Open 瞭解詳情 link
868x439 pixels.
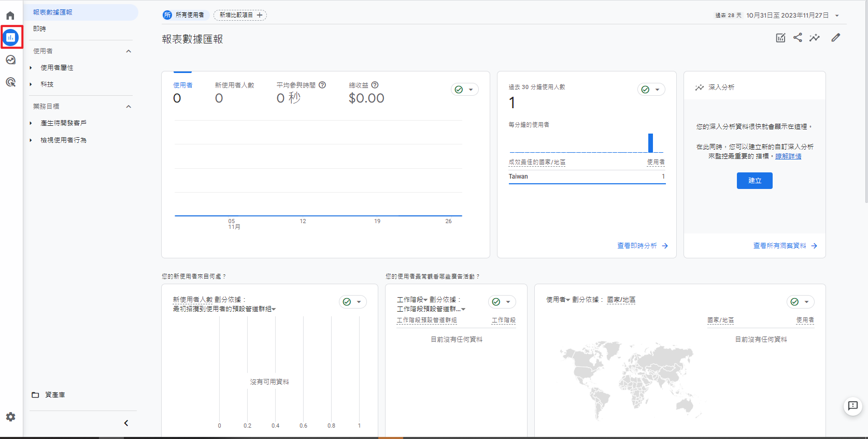(788, 156)
